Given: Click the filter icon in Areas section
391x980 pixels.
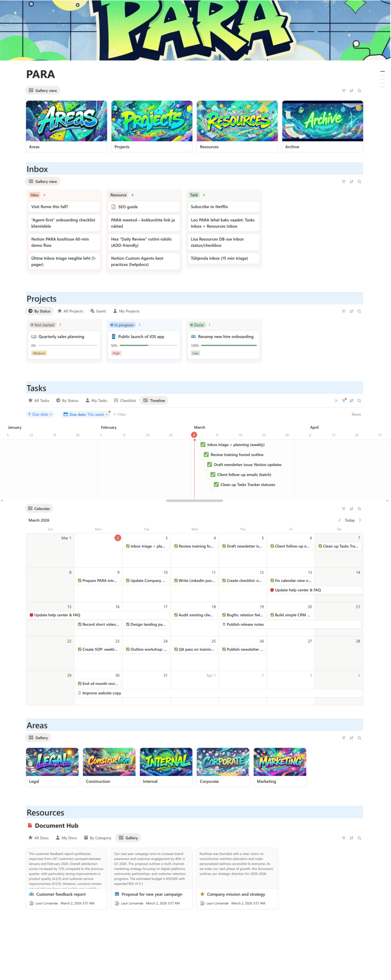Looking at the screenshot, I should click(x=344, y=738).
